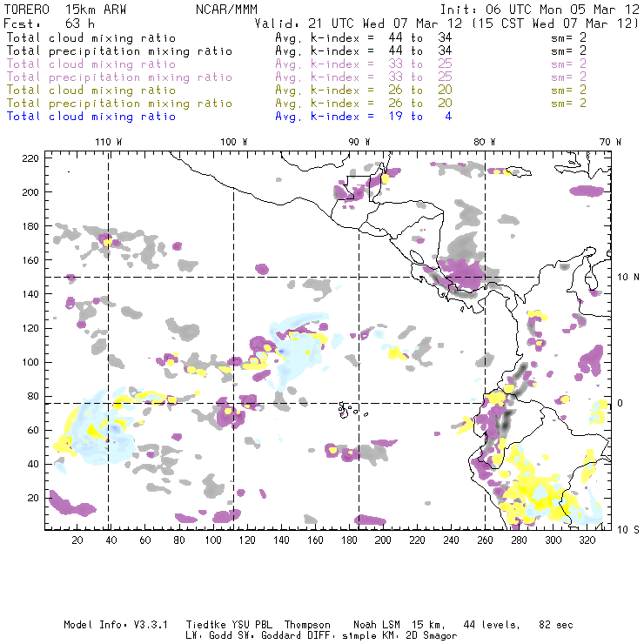This screenshot has width=644, height=644.
Task: Click the '60' value on the vertical axis
Action: tap(34, 431)
